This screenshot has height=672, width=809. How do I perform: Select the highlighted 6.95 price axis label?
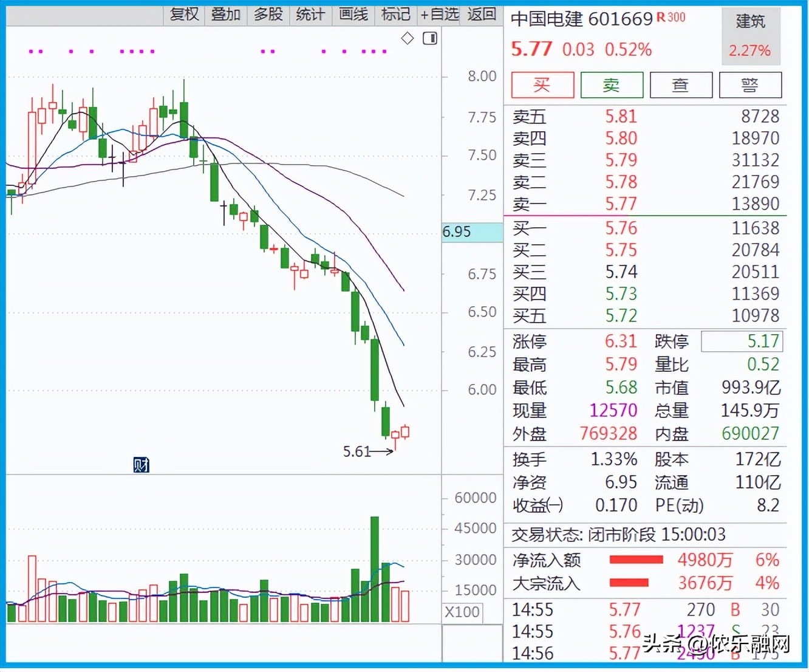[472, 232]
